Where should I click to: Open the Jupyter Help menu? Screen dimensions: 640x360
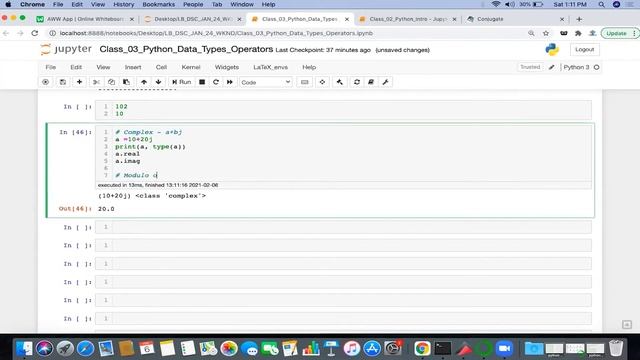pyautogui.click(x=309, y=67)
